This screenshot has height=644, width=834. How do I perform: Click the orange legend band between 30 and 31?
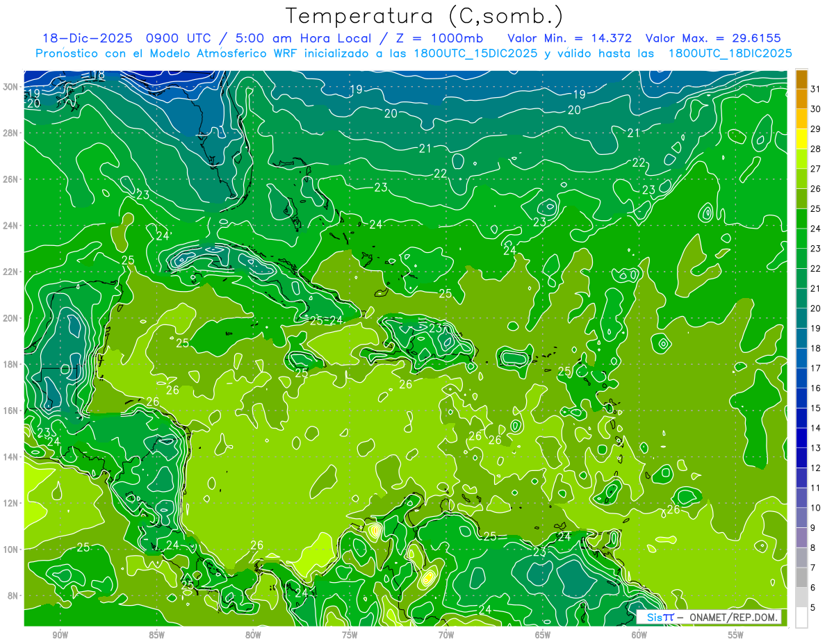(x=801, y=99)
